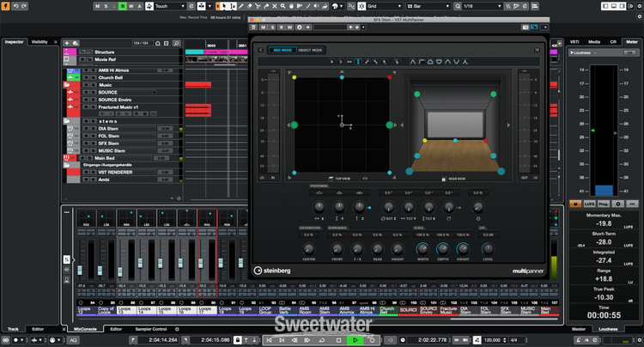Click the settings gear under the loudness meter
The width and height of the screenshot is (644, 347).
[618, 204]
